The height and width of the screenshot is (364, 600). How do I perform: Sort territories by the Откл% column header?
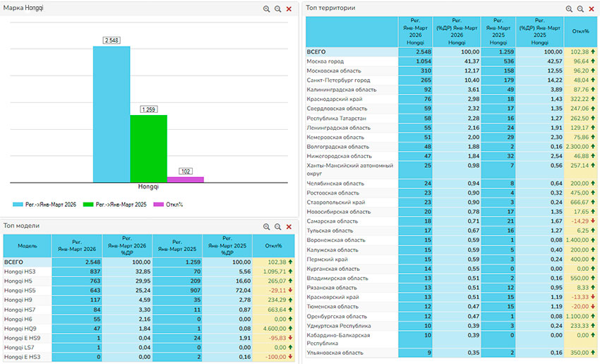click(580, 31)
